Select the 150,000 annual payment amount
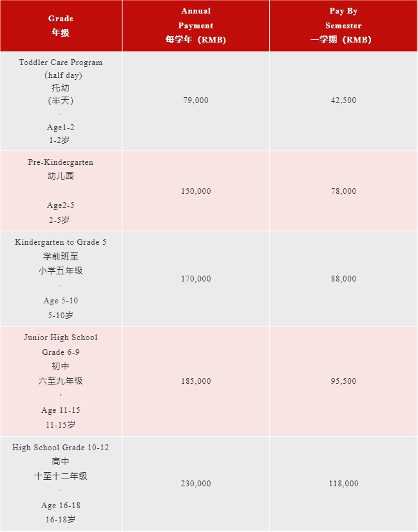418x532 pixels. (196, 191)
